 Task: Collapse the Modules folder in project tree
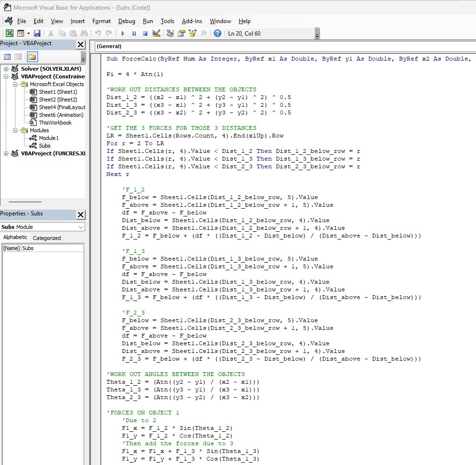(x=15, y=130)
